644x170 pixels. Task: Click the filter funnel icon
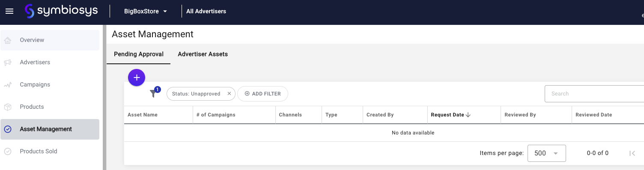click(153, 93)
